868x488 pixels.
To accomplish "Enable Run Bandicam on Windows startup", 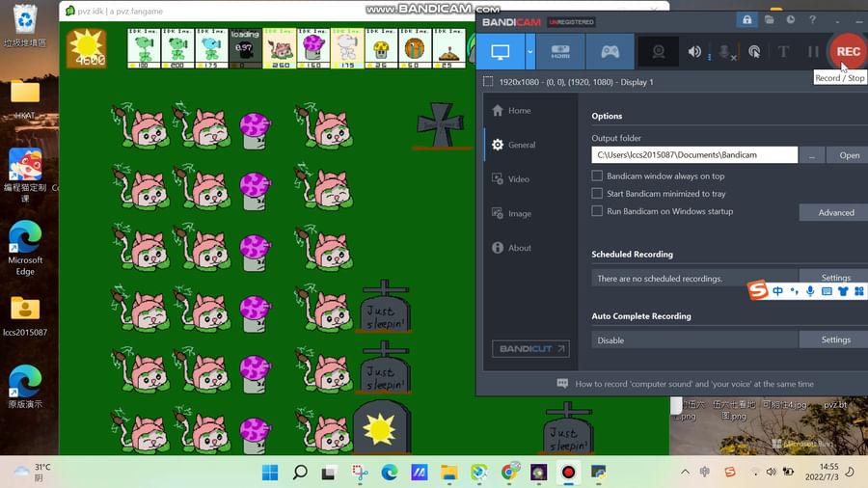I will (597, 211).
